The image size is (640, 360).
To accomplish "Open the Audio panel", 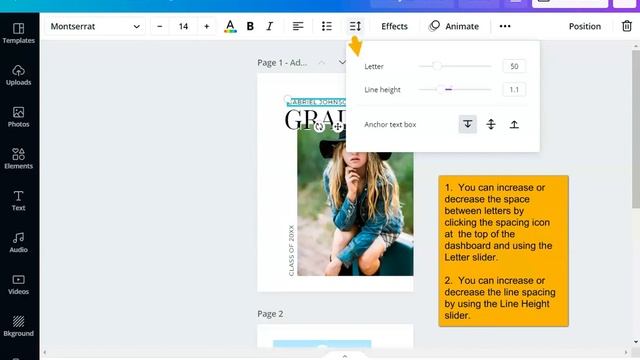I will click(x=18, y=242).
